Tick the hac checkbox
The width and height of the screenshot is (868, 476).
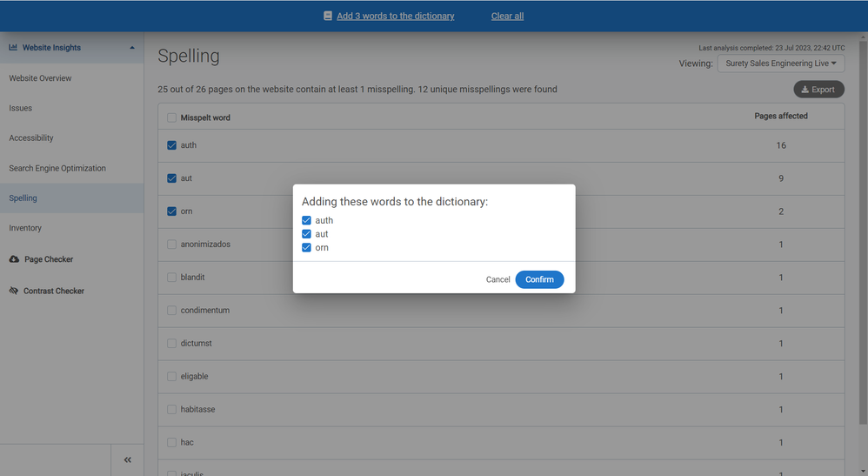(x=171, y=442)
